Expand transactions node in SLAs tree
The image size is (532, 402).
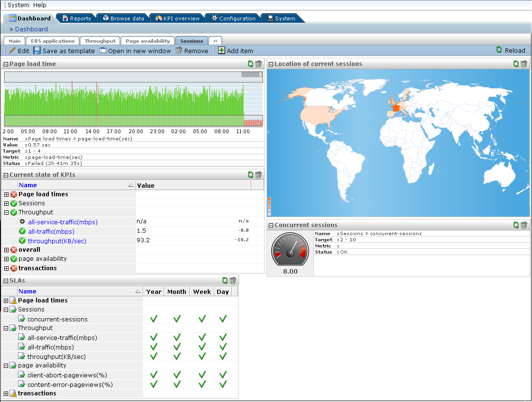pyautogui.click(x=6, y=393)
